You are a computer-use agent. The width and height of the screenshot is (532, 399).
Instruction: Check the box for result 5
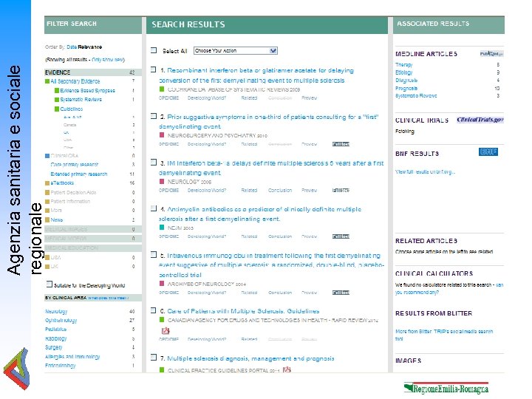coord(154,255)
